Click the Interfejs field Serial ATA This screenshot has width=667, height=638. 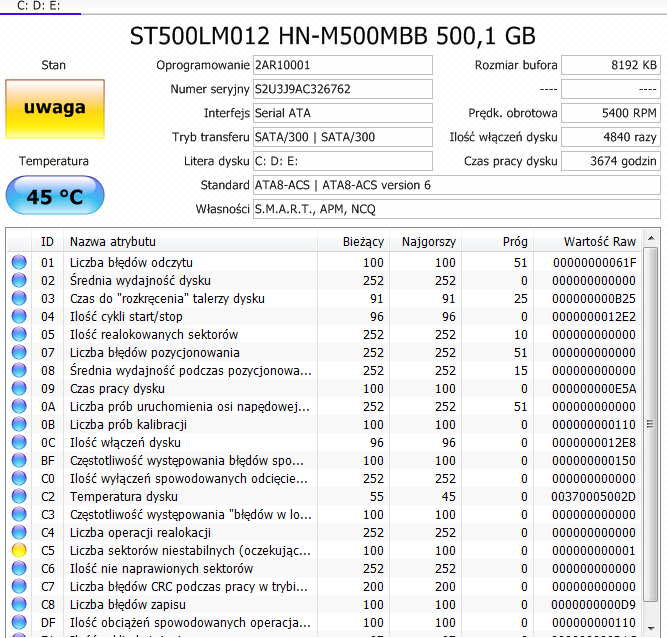pyautogui.click(x=342, y=113)
